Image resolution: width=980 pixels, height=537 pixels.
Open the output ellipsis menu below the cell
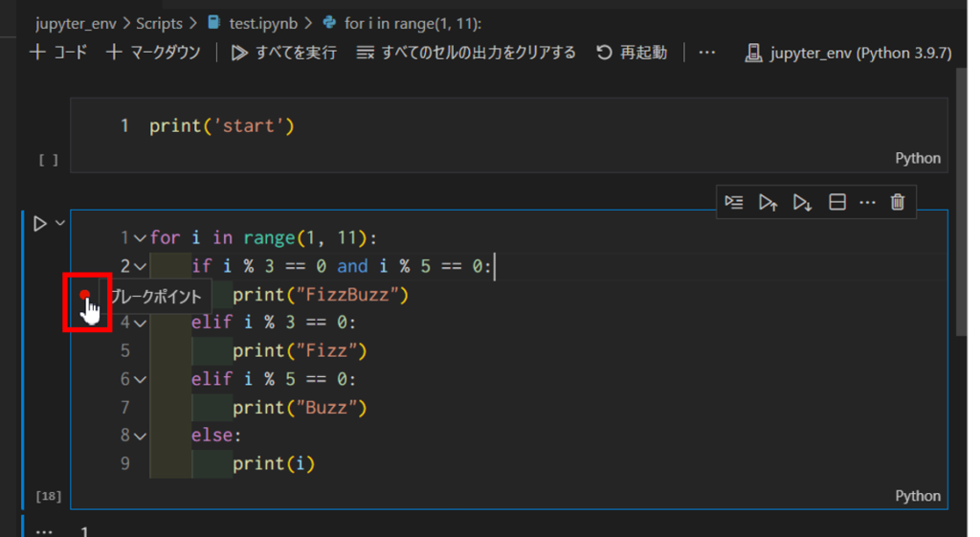44,531
